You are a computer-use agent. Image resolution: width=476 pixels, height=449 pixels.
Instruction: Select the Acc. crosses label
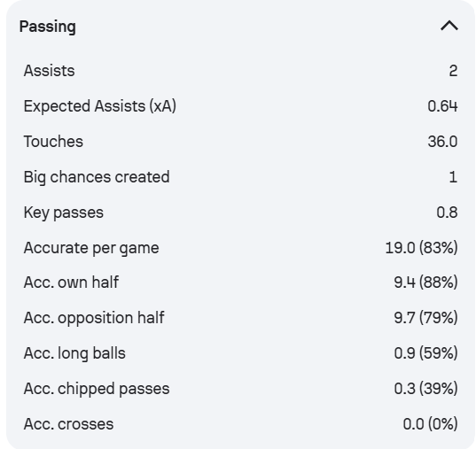68,424
